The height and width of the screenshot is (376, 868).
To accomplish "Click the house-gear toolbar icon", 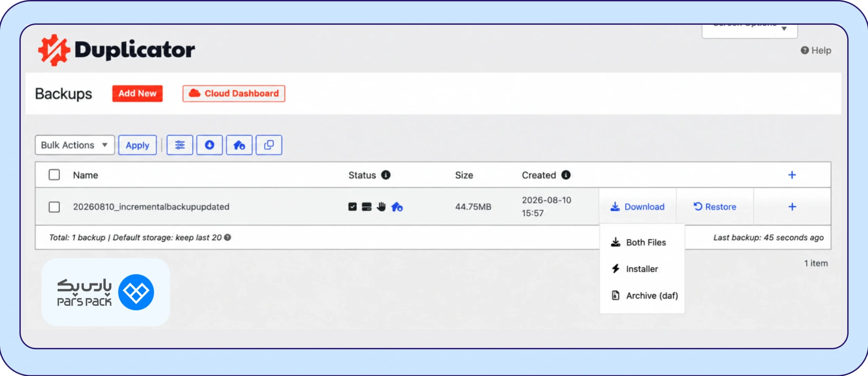I will click(239, 145).
